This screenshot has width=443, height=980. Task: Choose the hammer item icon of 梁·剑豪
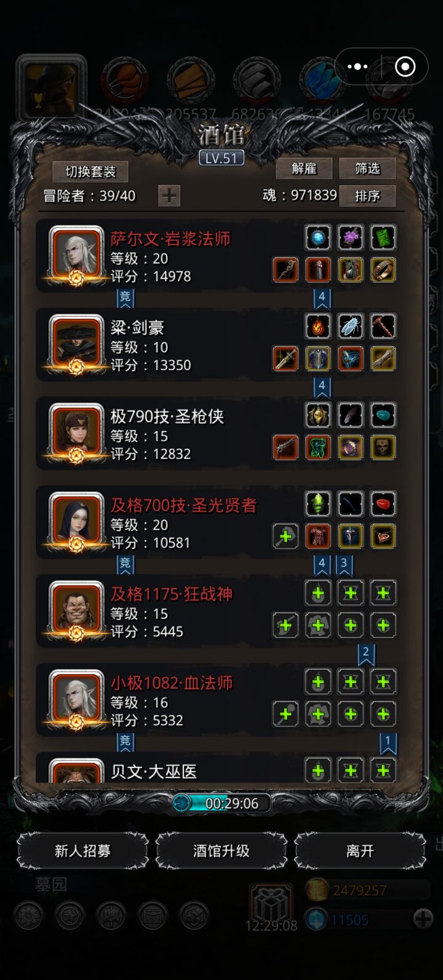pyautogui.click(x=383, y=326)
